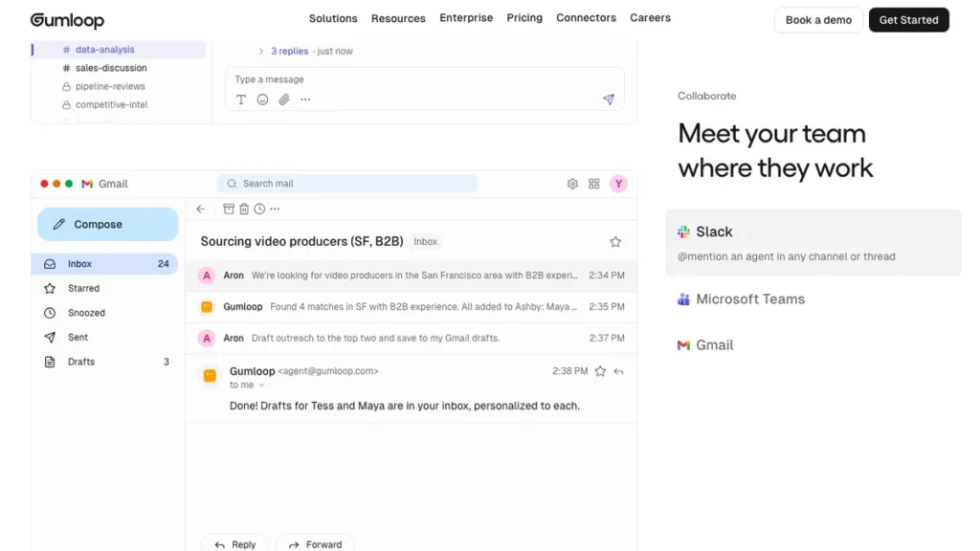Screen dimensions: 980x551
Task: Expand the Gumloop 2:35 PM message
Action: (412, 307)
